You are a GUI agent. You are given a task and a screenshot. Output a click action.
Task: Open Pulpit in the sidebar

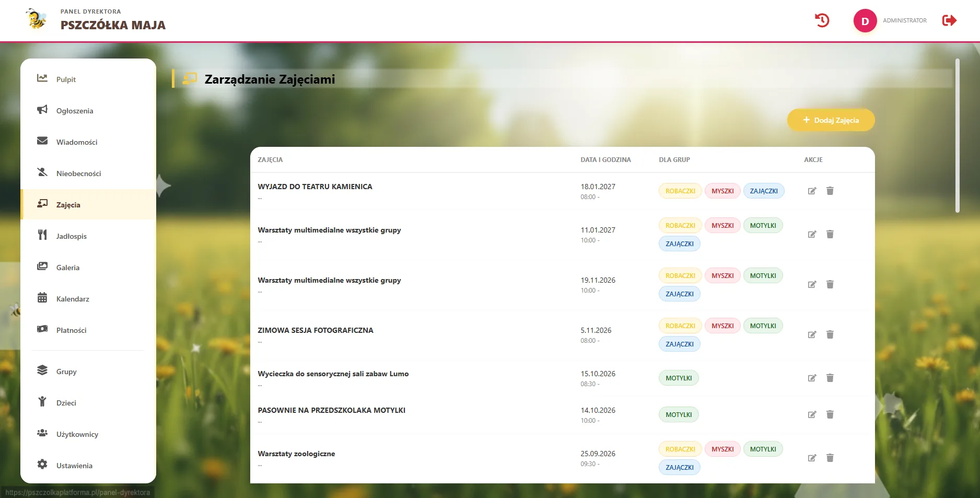[88, 79]
